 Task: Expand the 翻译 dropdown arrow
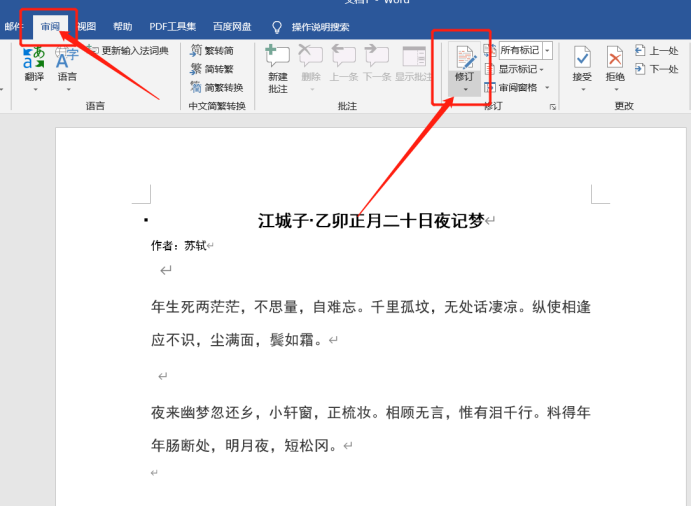click(x=35, y=89)
